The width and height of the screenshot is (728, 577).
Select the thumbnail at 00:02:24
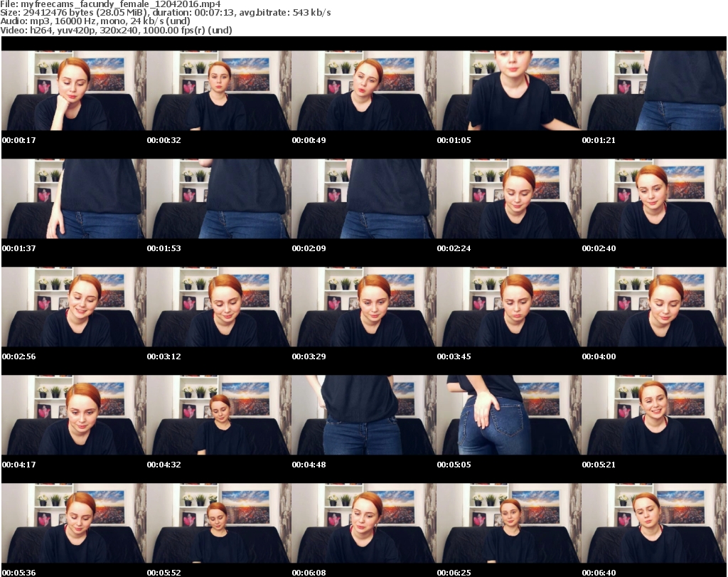click(x=509, y=198)
